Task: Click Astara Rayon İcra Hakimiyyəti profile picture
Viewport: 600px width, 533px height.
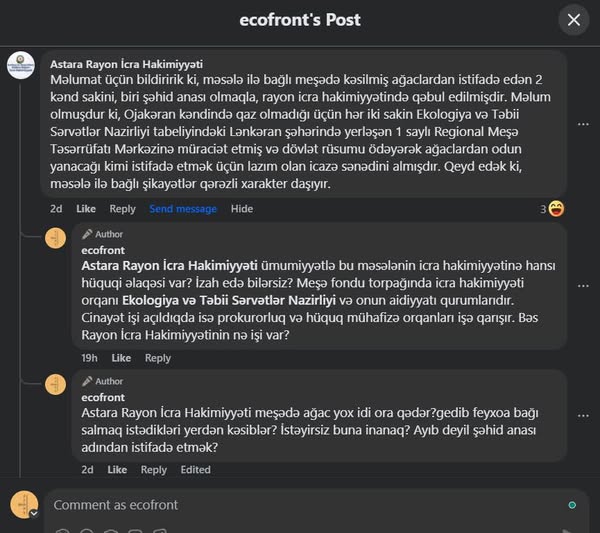Action: pyautogui.click(x=20, y=66)
